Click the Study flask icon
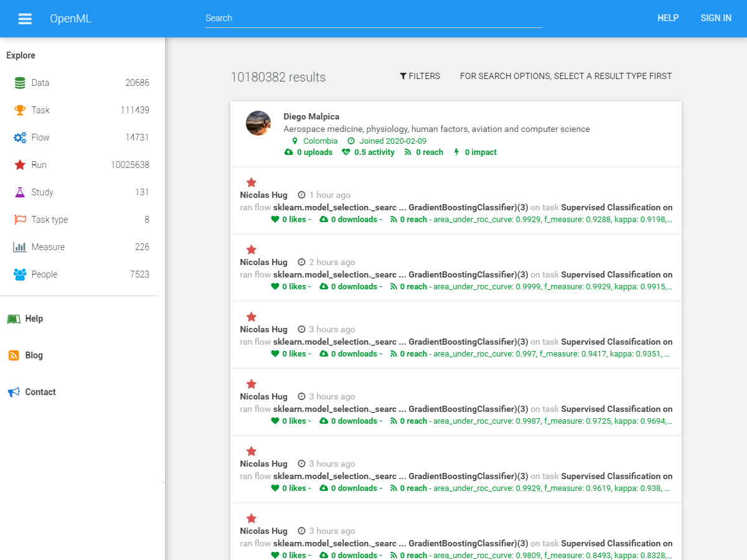The height and width of the screenshot is (560, 747). (x=20, y=192)
